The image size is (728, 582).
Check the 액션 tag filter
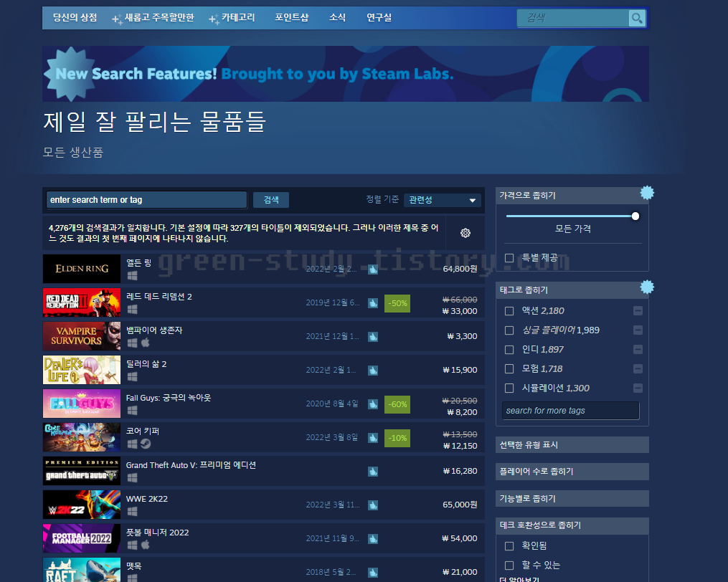tap(509, 311)
